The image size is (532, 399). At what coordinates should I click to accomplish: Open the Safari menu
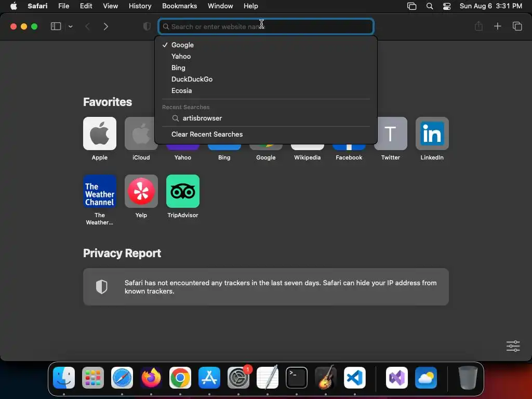click(x=37, y=6)
